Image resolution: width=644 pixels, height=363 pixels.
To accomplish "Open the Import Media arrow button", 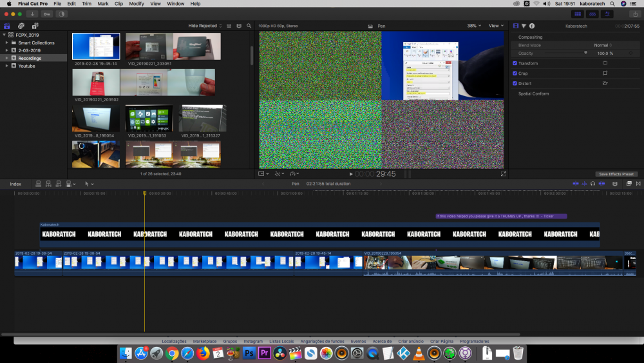I will 32,14.
